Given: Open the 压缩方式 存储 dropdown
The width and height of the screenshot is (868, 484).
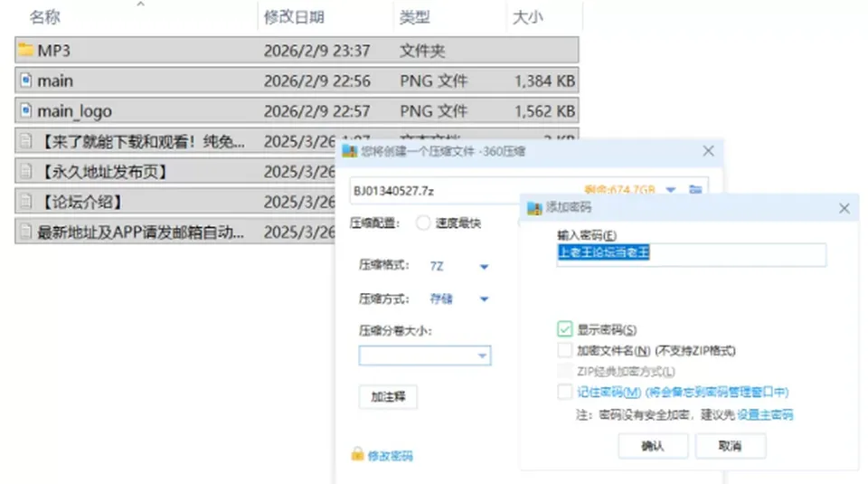Looking at the screenshot, I should [x=484, y=299].
